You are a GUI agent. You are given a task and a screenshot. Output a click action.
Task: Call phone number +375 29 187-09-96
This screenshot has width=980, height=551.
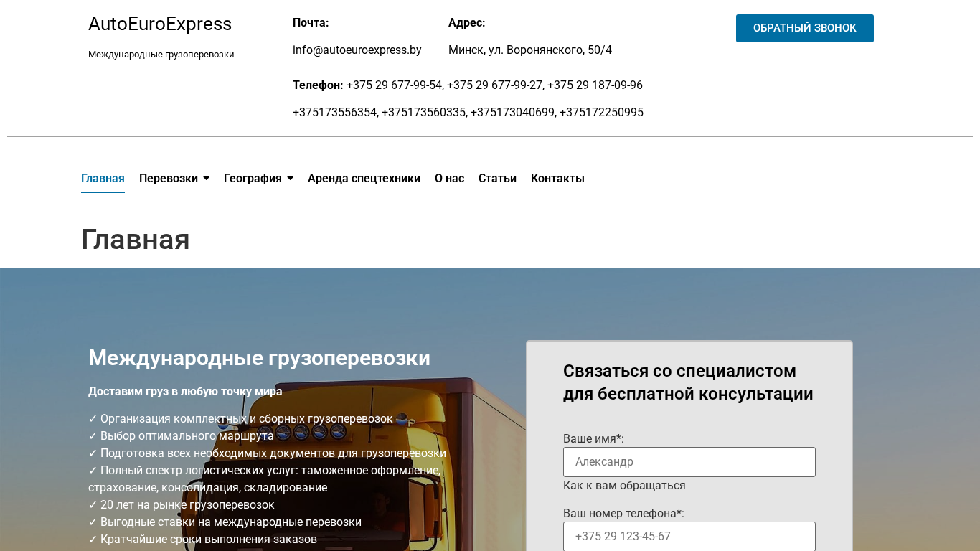[x=595, y=85]
